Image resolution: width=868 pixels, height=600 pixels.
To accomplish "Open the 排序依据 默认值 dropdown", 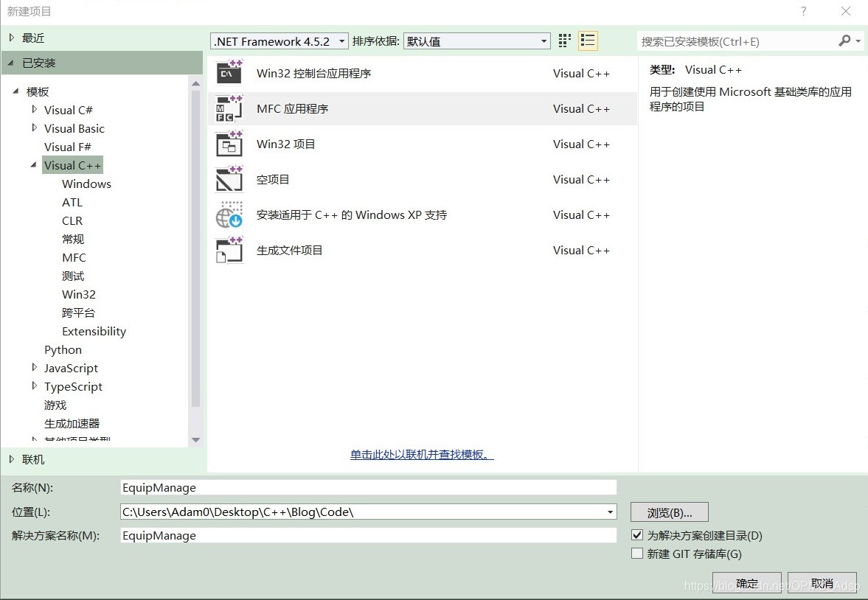I will pos(476,41).
